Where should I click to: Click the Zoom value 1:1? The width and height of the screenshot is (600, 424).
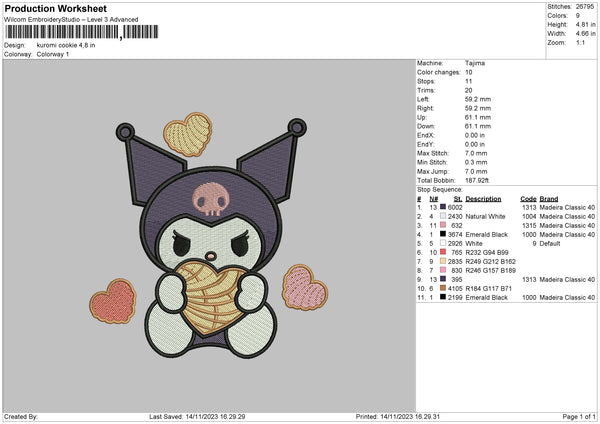click(x=580, y=42)
